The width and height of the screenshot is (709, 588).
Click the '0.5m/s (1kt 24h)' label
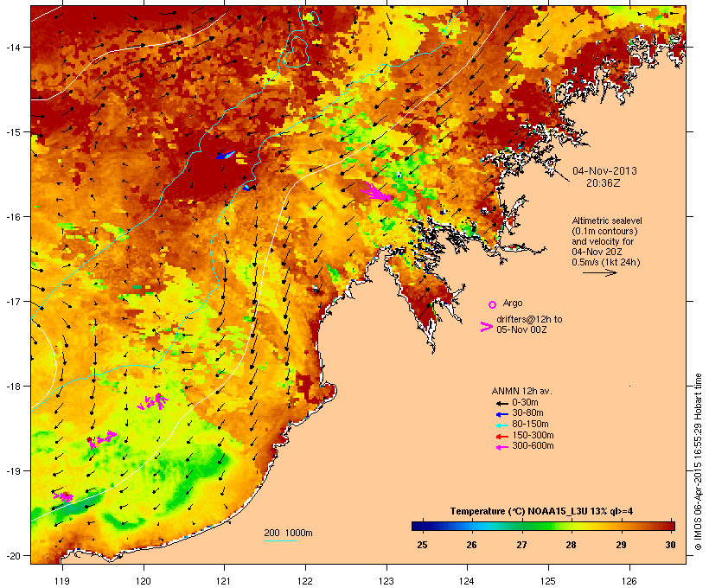point(606,262)
